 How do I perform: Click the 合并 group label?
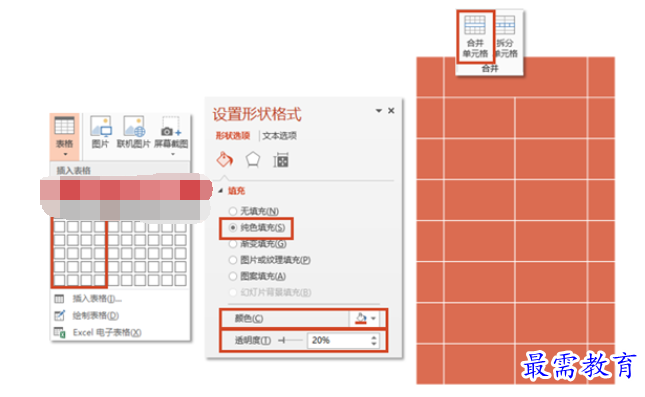coord(490,68)
